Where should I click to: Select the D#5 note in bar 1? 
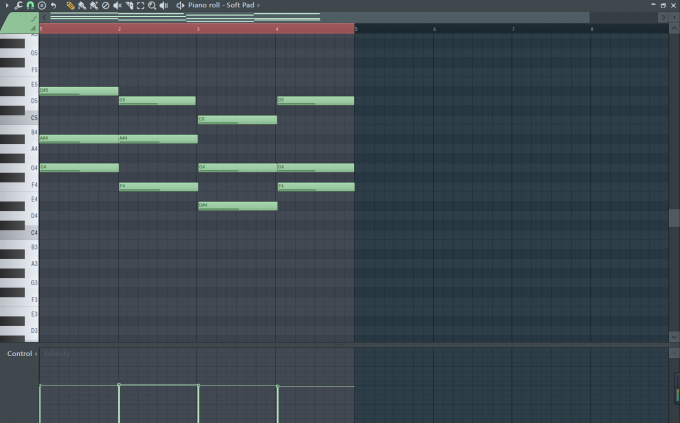click(79, 91)
